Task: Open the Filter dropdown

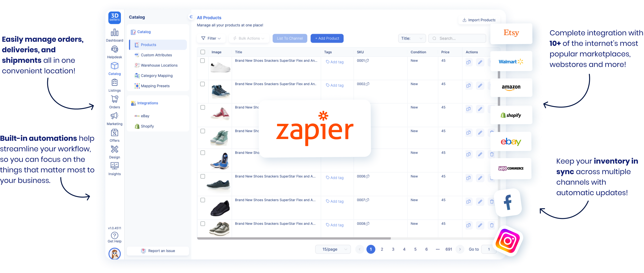Action: [x=211, y=38]
